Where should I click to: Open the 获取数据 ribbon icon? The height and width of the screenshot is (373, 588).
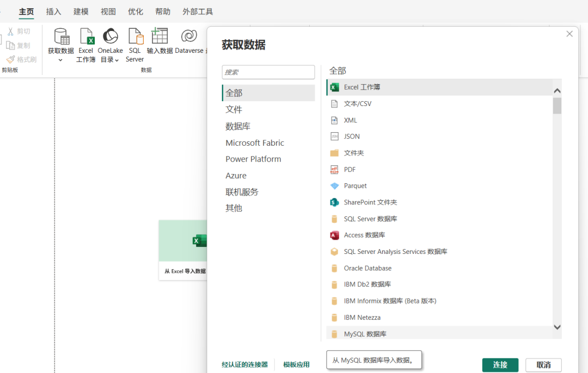(x=62, y=36)
